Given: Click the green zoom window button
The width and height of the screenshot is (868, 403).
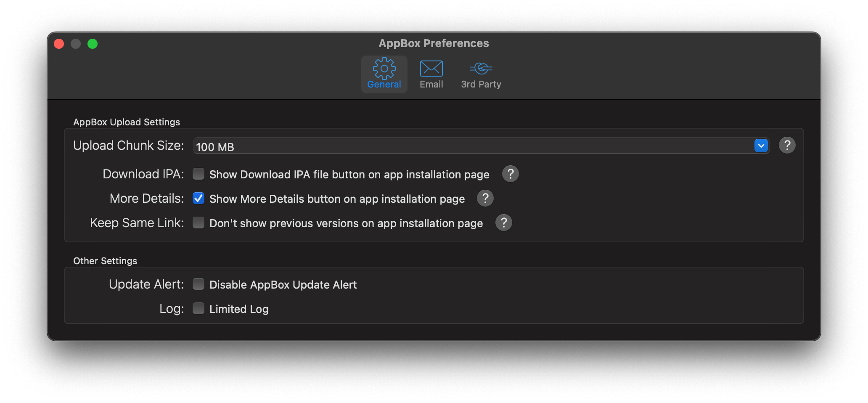Looking at the screenshot, I should pos(93,44).
